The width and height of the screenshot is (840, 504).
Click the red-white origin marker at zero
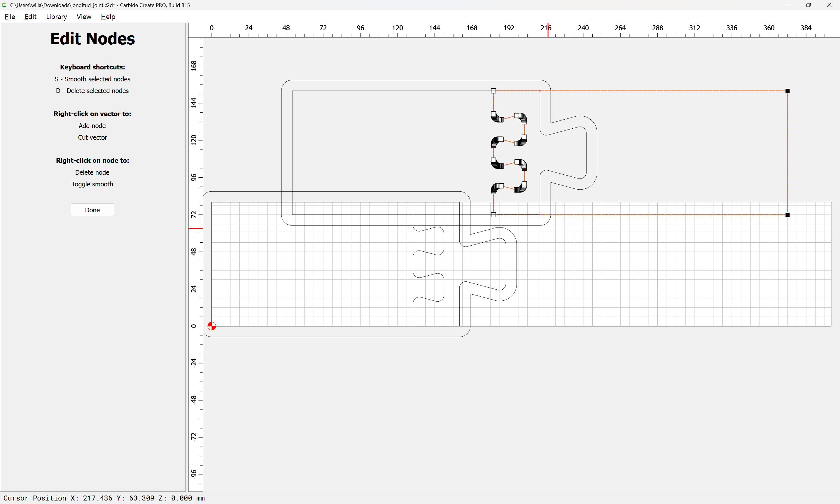coord(211,326)
